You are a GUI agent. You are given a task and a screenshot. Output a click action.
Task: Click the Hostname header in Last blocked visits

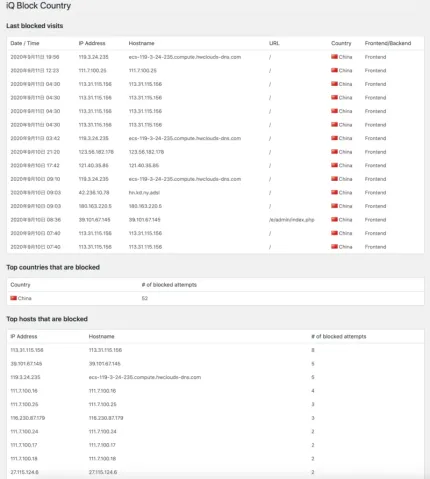pos(141,43)
